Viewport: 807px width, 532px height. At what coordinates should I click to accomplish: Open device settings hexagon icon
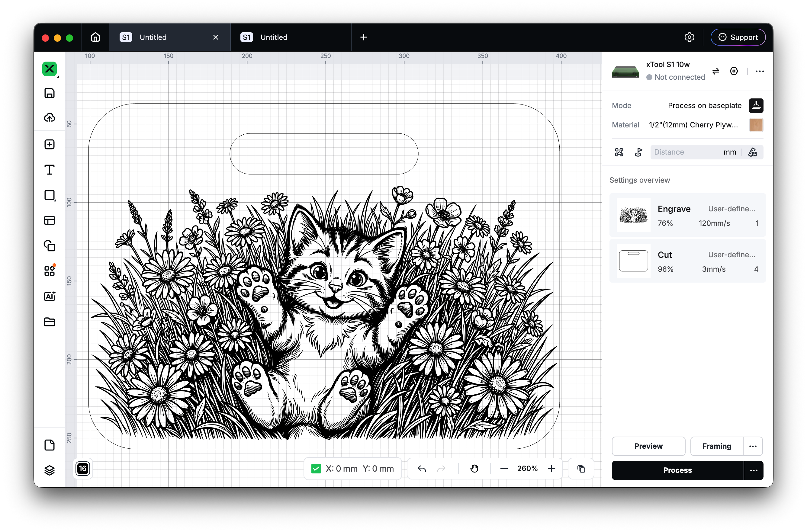[734, 71]
